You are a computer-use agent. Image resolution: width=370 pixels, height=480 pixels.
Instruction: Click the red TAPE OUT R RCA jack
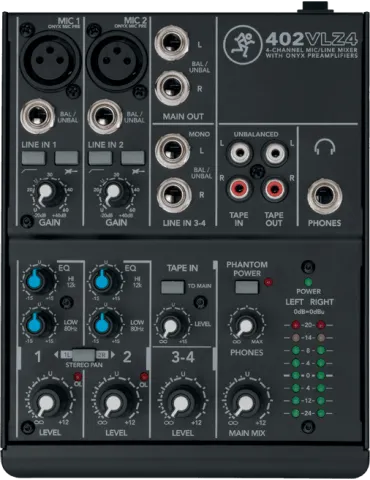[x=275, y=189]
